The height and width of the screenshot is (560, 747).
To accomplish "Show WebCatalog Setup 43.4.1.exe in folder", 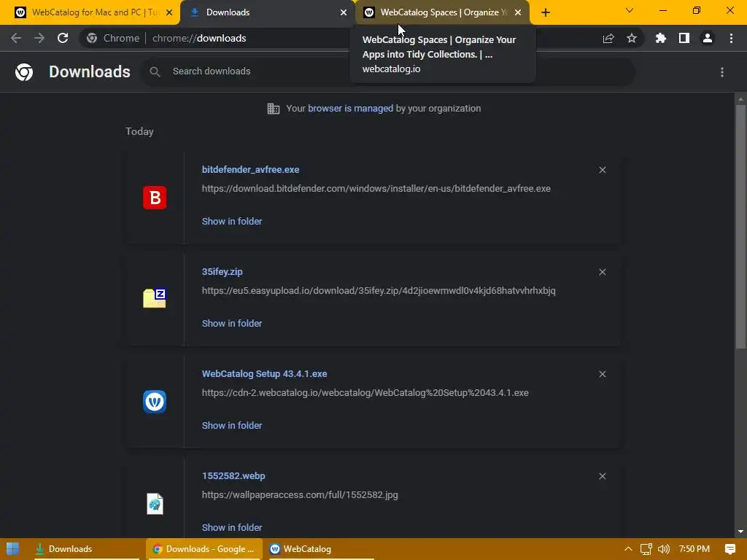I will tap(232, 426).
